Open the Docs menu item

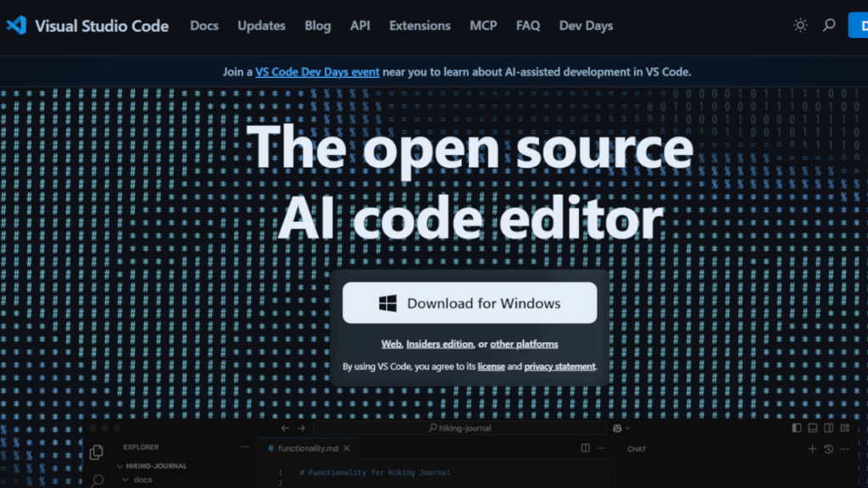204,25
